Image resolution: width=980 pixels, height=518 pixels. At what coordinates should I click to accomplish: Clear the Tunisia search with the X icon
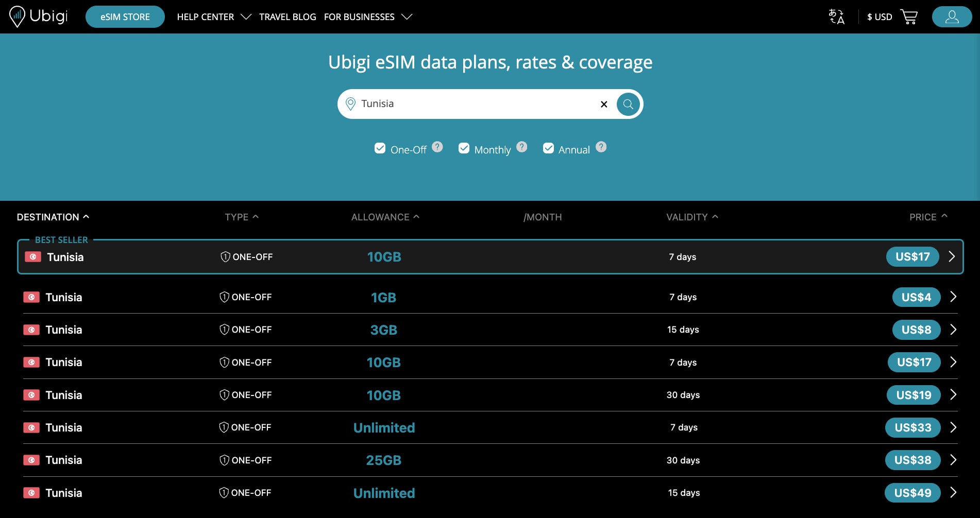pyautogui.click(x=604, y=104)
